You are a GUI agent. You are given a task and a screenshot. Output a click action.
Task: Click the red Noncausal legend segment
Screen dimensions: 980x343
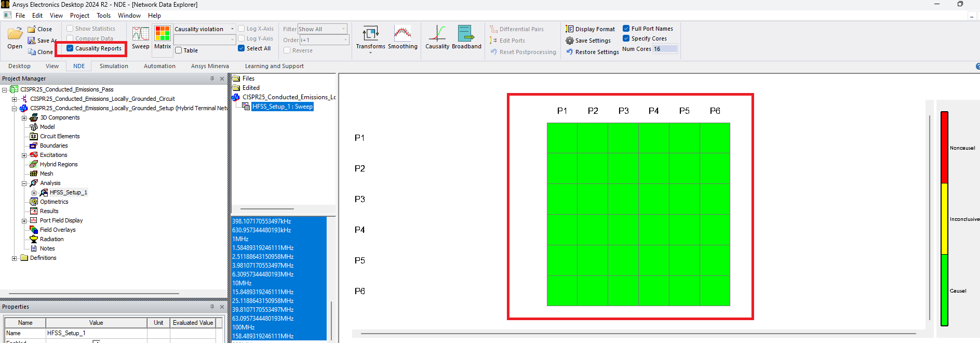944,148
